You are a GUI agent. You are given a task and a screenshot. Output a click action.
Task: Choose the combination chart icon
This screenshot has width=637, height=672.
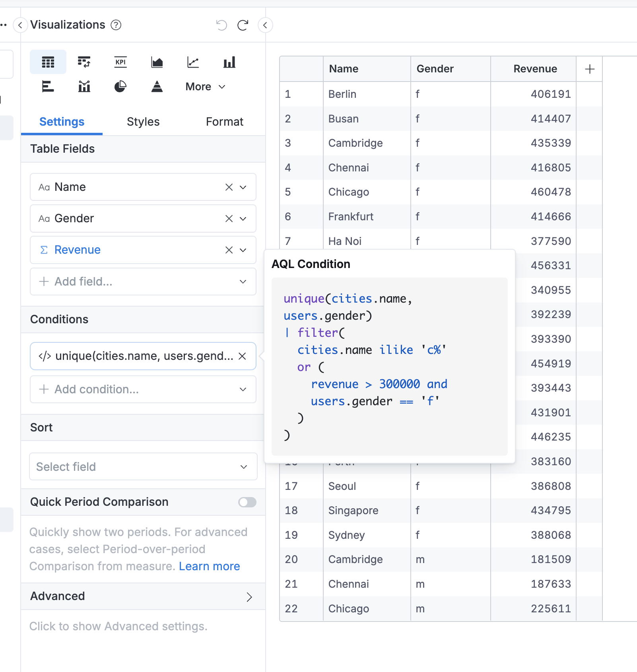pyautogui.click(x=84, y=86)
